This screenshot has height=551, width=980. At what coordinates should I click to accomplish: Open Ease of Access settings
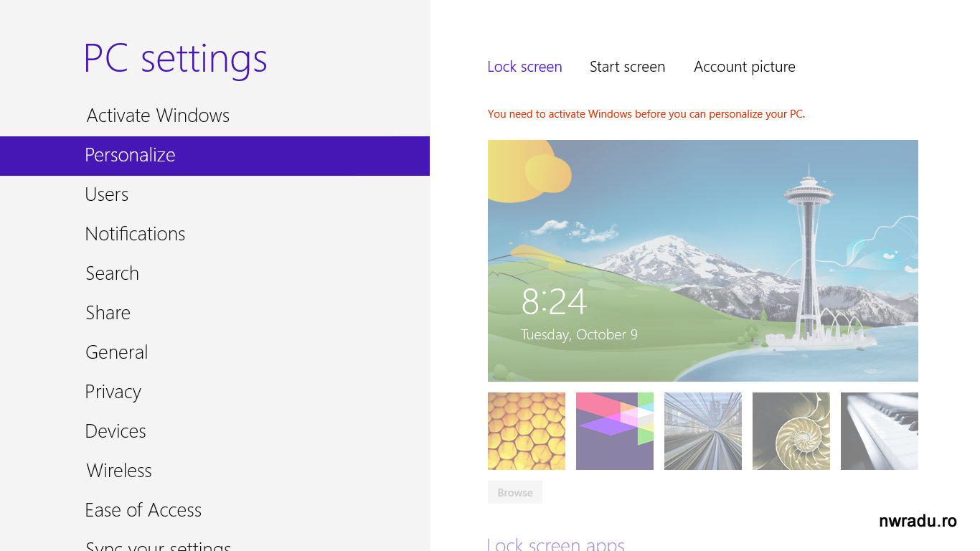(143, 510)
